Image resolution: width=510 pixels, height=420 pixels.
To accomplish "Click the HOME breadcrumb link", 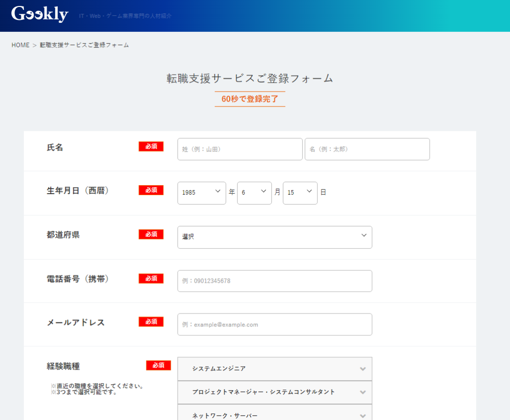I will coord(20,45).
